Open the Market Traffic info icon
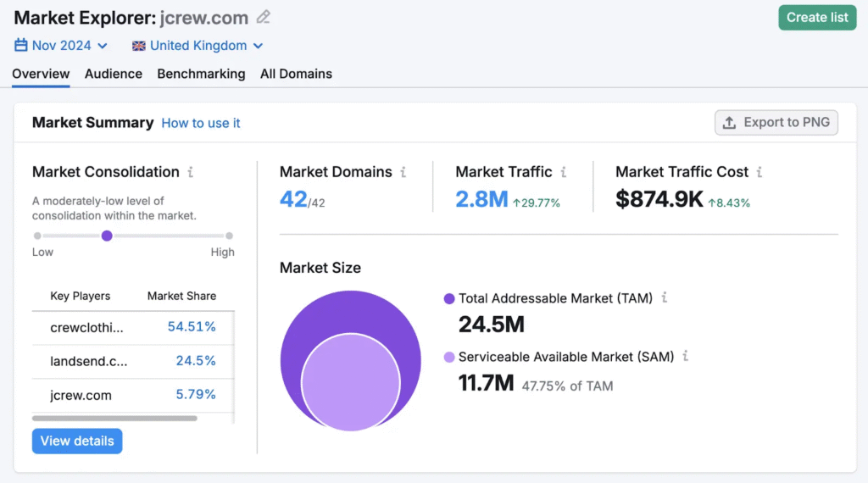Viewport: 868px width, 483px height. click(564, 172)
